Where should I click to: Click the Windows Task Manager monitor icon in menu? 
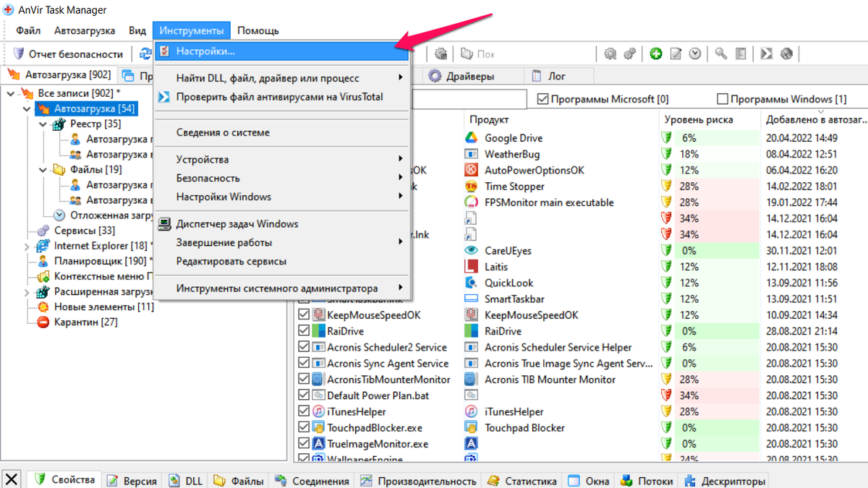(x=164, y=224)
